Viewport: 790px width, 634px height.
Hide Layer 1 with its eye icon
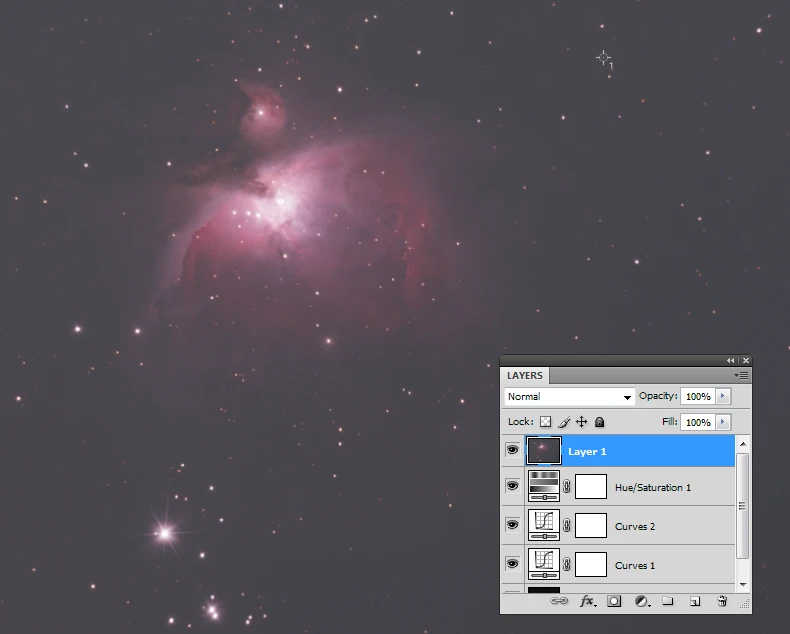tap(513, 451)
